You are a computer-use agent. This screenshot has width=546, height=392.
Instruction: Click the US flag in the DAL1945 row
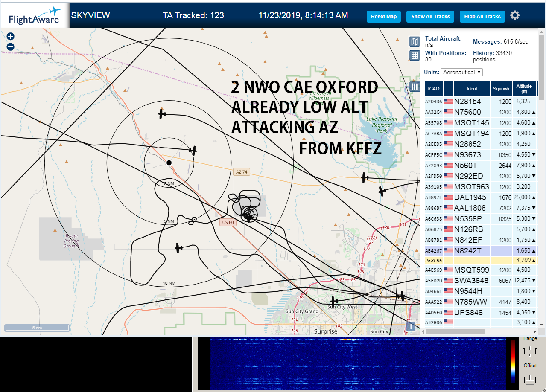pos(448,197)
